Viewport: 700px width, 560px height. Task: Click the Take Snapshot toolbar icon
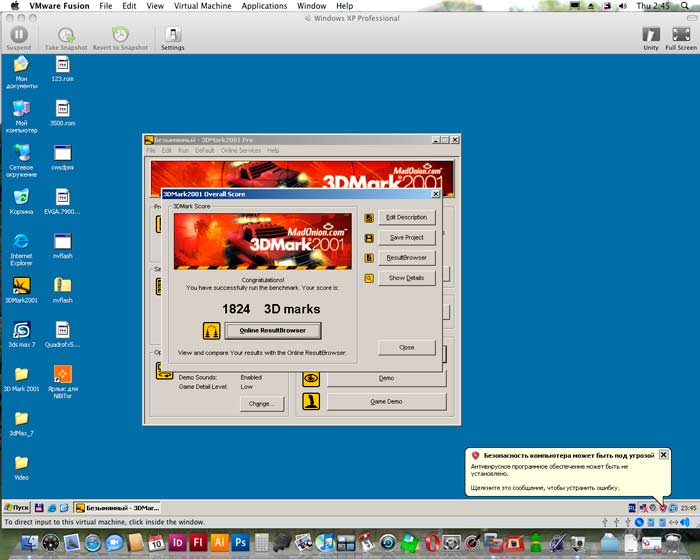point(66,38)
